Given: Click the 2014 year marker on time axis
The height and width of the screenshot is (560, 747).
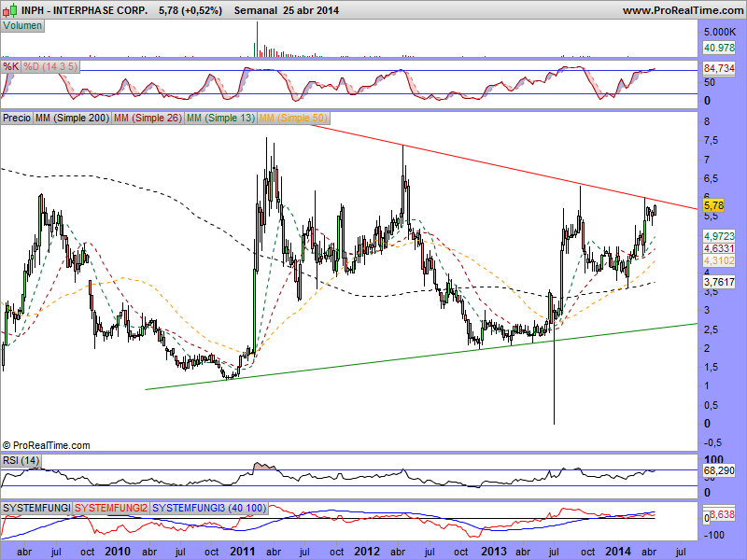Looking at the screenshot, I should coord(618,552).
